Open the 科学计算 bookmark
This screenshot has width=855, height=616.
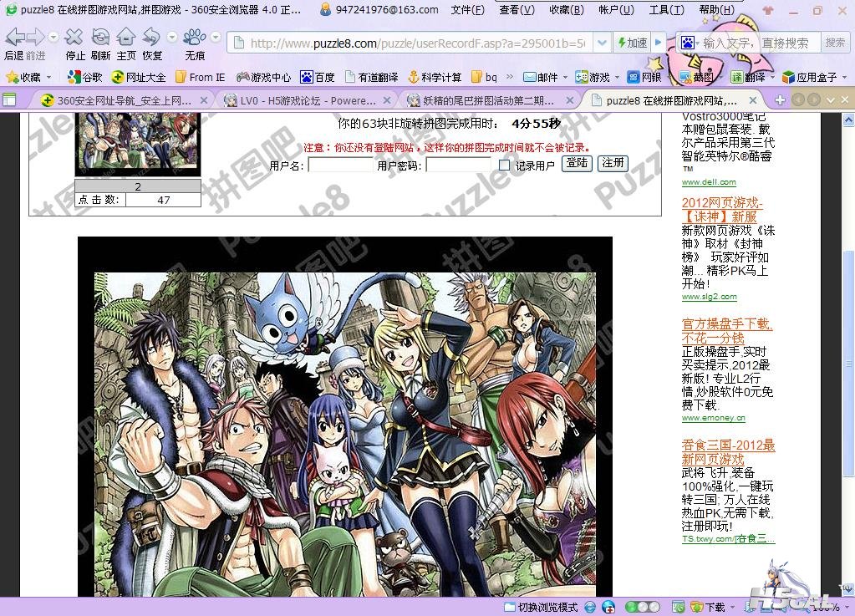point(435,78)
